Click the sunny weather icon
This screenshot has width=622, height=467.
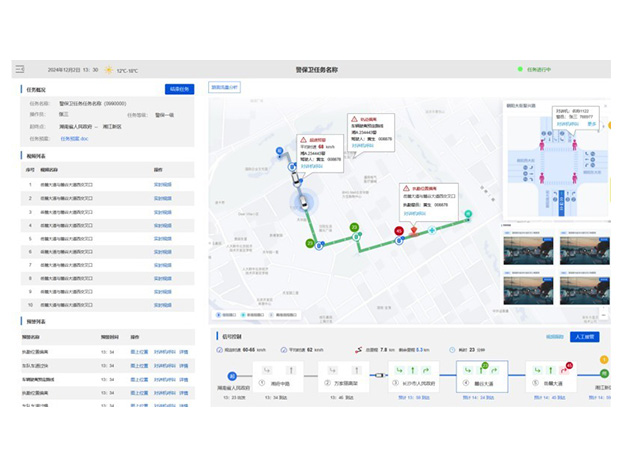[x=108, y=70]
